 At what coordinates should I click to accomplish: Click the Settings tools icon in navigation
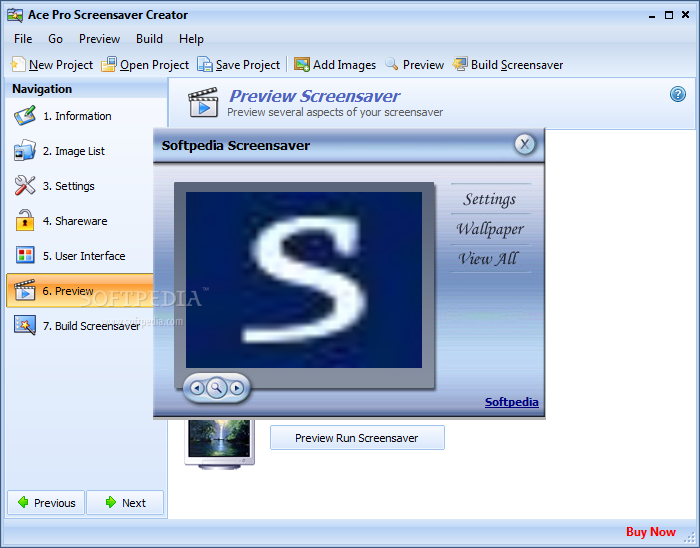click(25, 186)
